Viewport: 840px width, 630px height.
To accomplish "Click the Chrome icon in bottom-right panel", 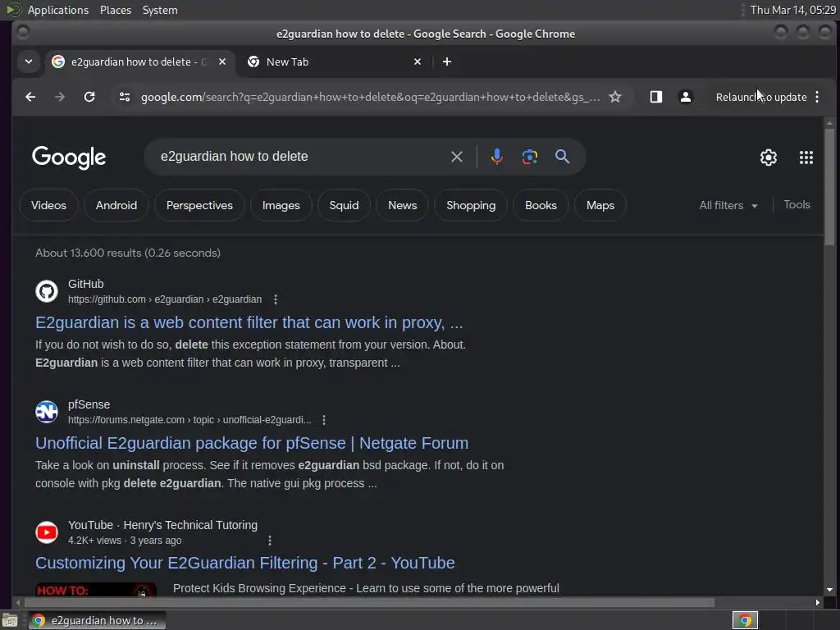I will point(745,620).
